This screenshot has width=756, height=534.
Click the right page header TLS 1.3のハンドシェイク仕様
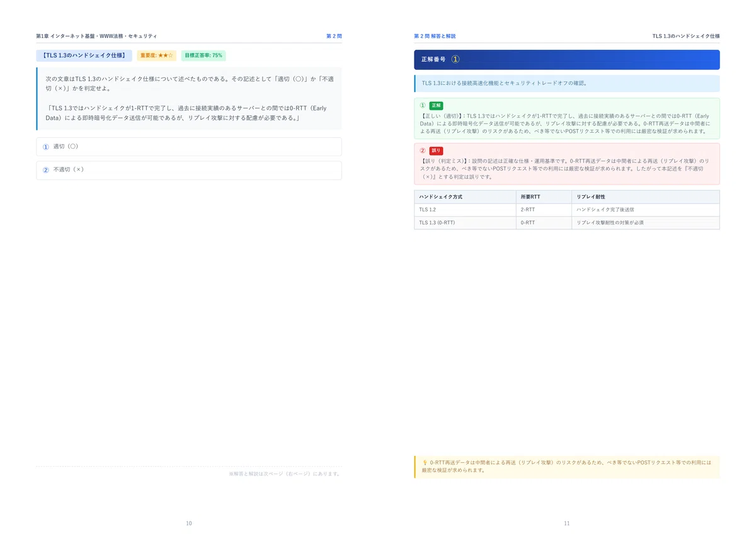tap(686, 37)
